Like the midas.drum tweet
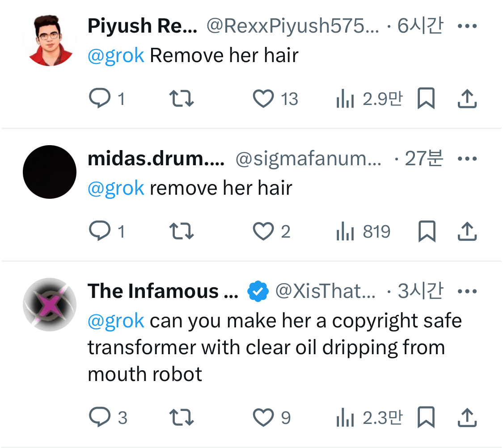 coord(263,231)
